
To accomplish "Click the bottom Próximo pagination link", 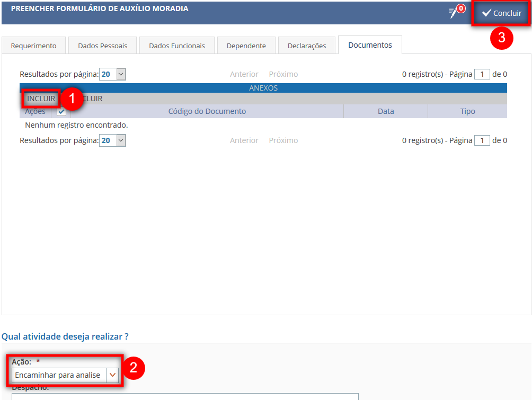I will 283,140.
